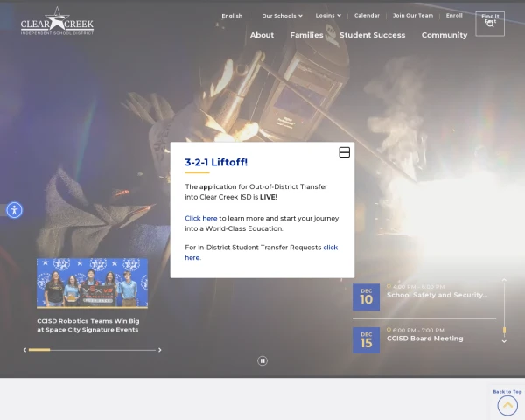Open the About menu
525x420 pixels.
(x=262, y=35)
